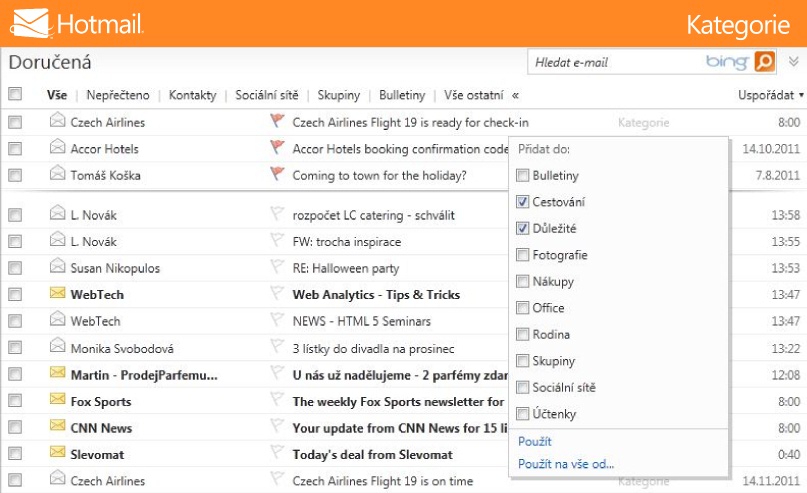Select the Vše ostatní filter
This screenshot has height=493, width=807.
click(x=473, y=95)
